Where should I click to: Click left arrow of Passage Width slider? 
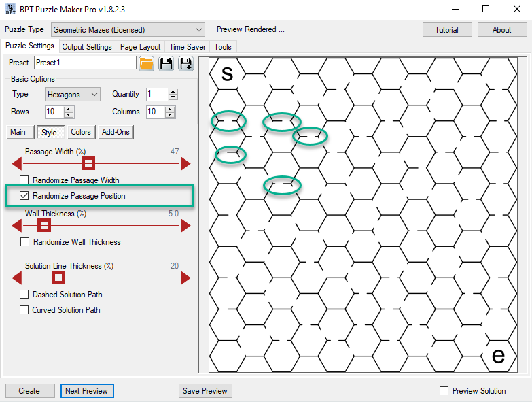[x=17, y=164]
